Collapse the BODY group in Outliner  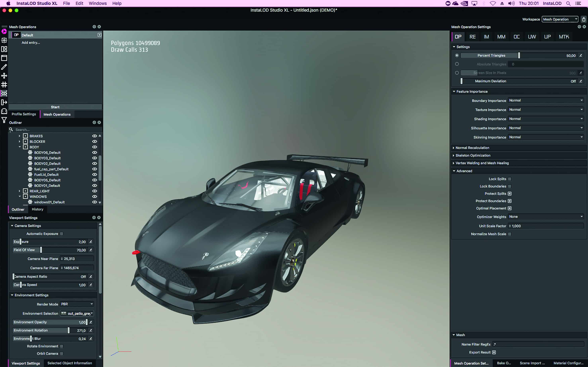[x=20, y=147]
